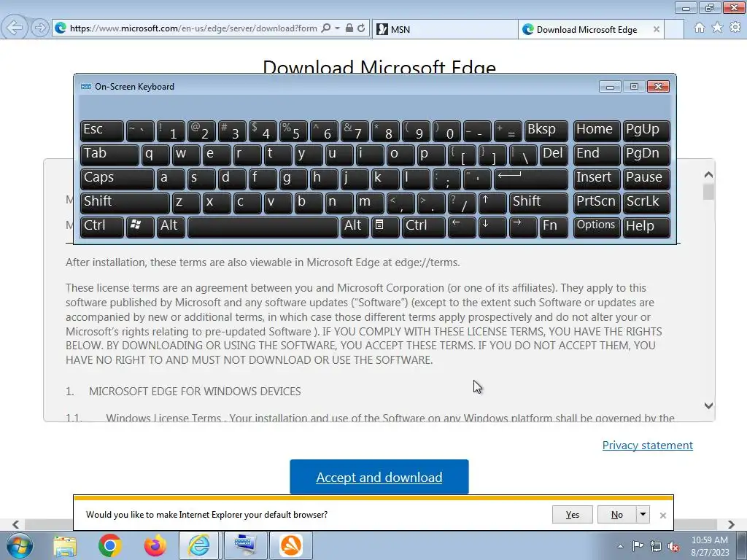Screen dimensions: 747x560
Task: Click the Enter key arrow on keyboard
Action: 531,178
